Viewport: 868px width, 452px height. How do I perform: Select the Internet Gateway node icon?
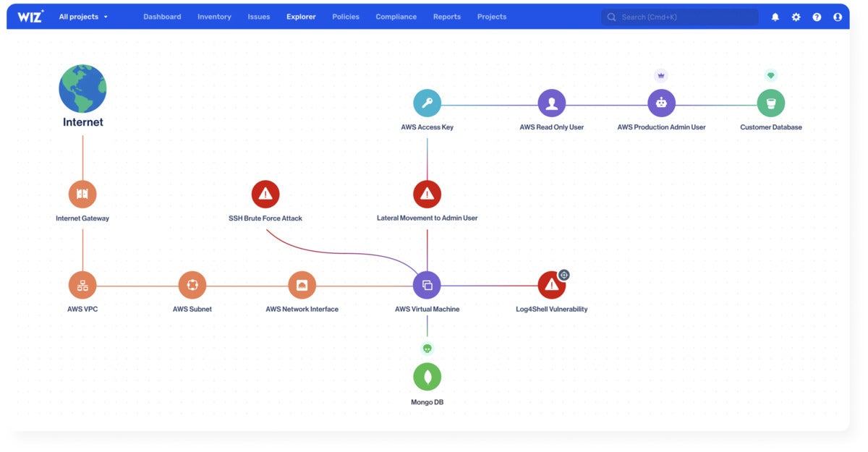tap(82, 194)
